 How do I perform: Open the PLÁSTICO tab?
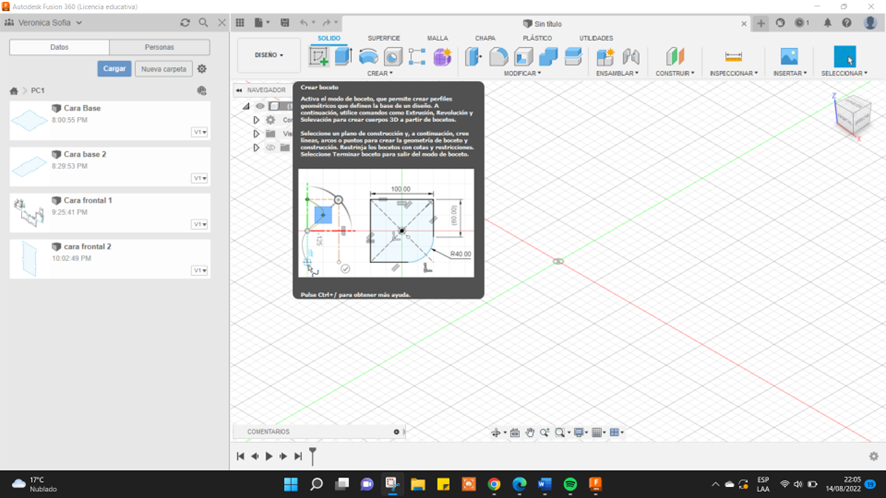click(x=537, y=38)
